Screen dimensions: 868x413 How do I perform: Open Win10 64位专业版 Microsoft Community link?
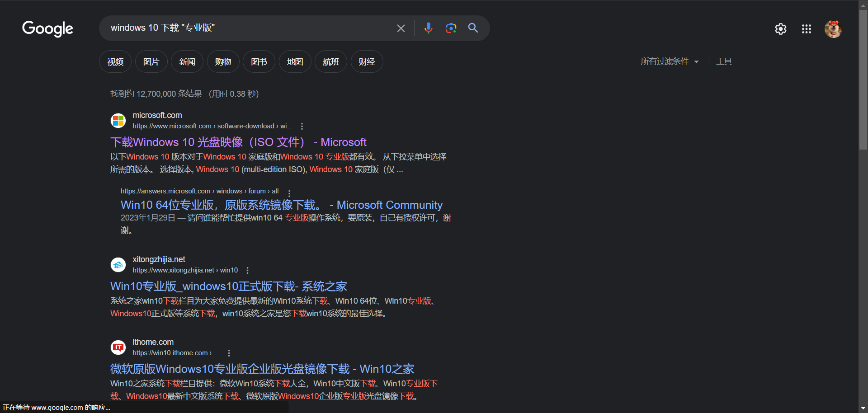tap(281, 205)
